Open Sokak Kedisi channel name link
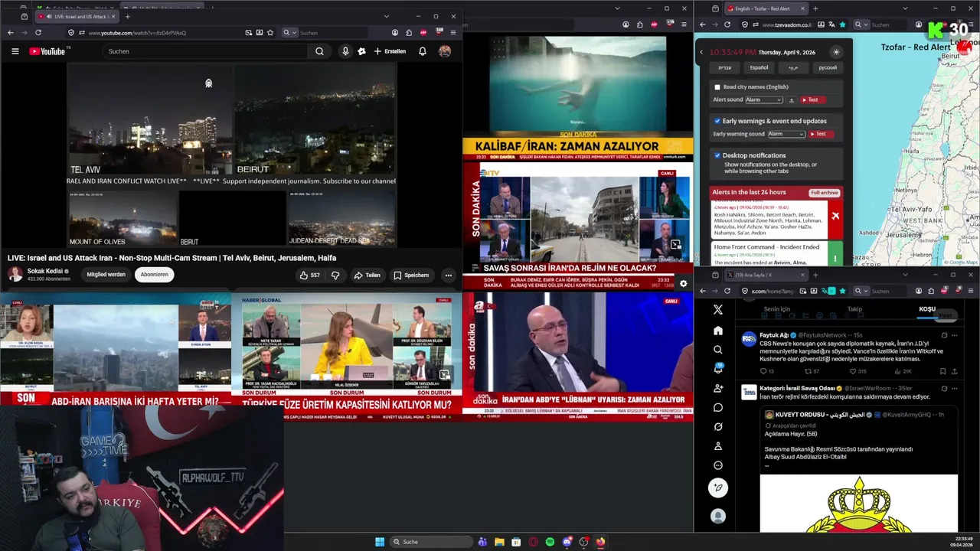This screenshot has height=551, width=980. (45, 271)
